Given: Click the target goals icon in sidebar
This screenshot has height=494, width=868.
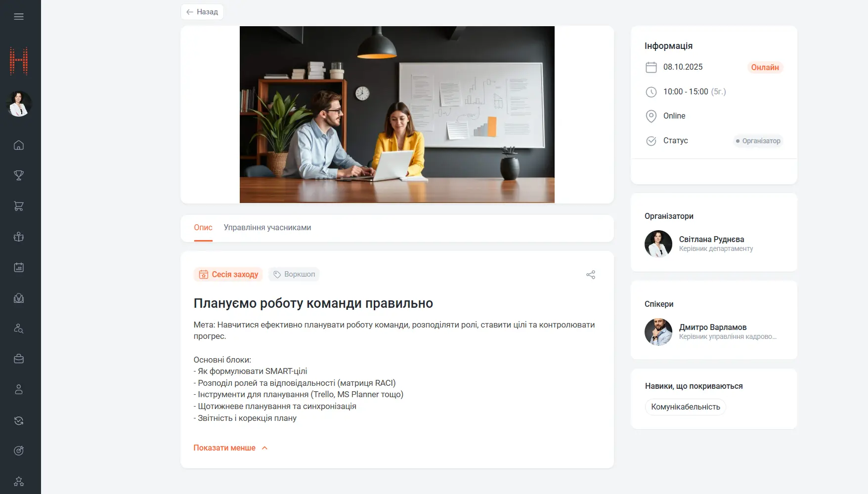Looking at the screenshot, I should [x=19, y=451].
